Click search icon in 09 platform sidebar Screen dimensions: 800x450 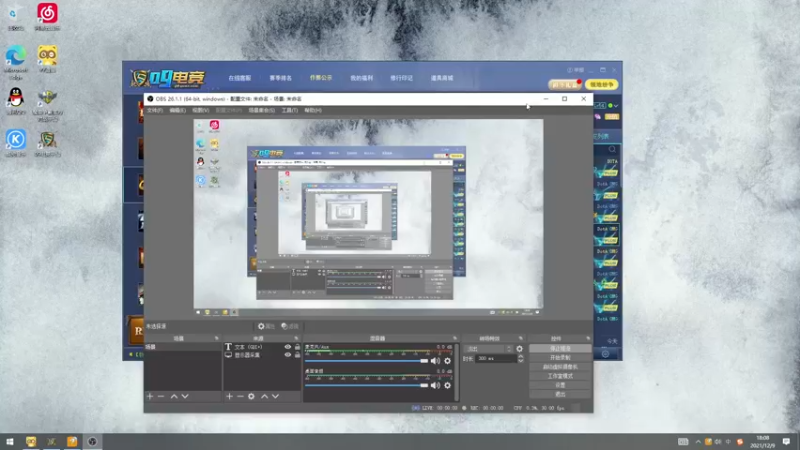pyautogui.click(x=612, y=149)
